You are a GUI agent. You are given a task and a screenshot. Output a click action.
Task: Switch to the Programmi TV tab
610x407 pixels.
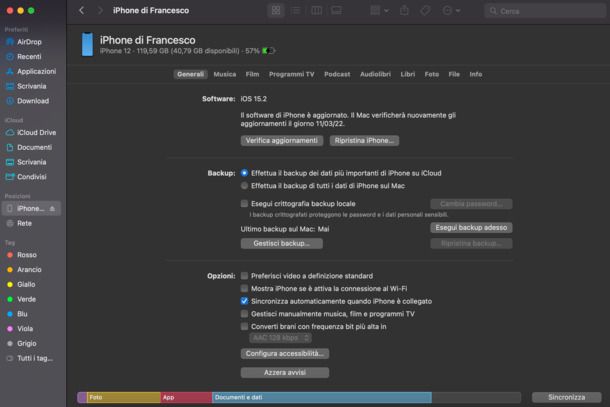(x=291, y=74)
